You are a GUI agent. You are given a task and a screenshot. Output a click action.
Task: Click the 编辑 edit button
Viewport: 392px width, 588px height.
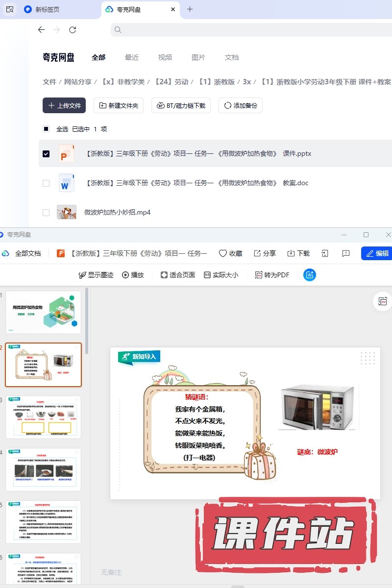(377, 253)
